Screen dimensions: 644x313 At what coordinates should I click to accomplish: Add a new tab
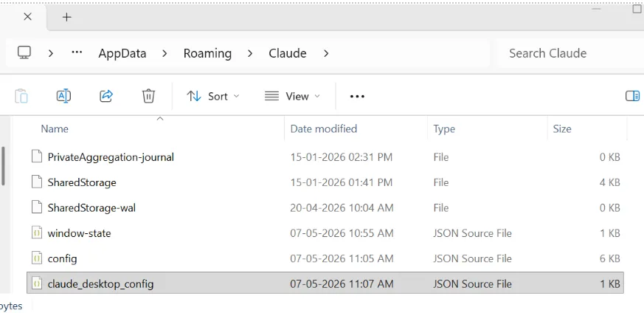click(66, 17)
